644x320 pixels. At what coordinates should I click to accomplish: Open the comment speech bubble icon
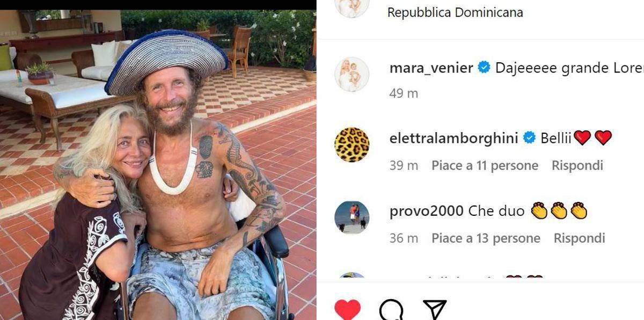pos(391,310)
